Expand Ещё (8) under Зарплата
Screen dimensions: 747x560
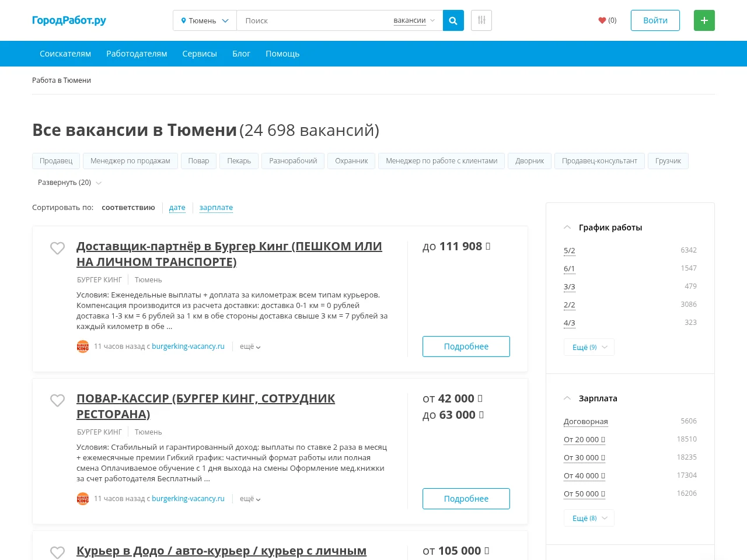589,518
